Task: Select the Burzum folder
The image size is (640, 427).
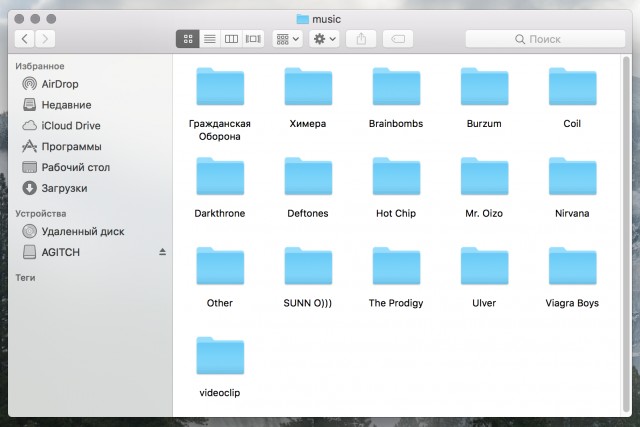Action: pos(484,87)
